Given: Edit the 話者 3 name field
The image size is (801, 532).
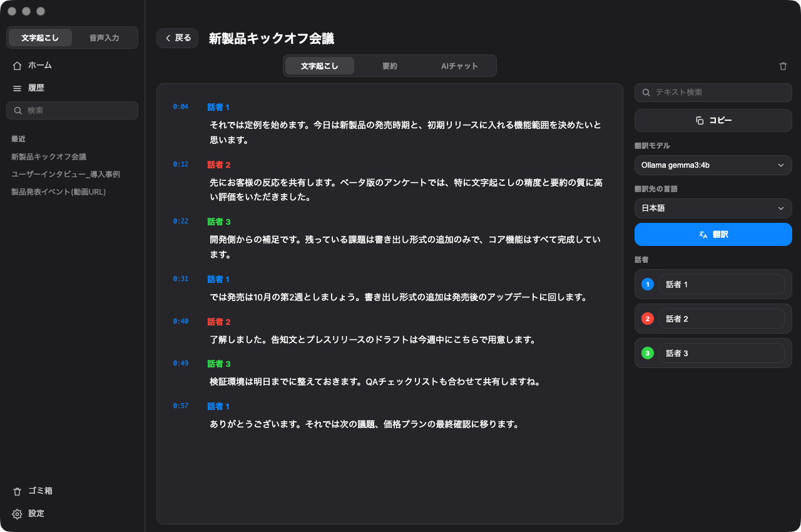Looking at the screenshot, I should coord(722,353).
